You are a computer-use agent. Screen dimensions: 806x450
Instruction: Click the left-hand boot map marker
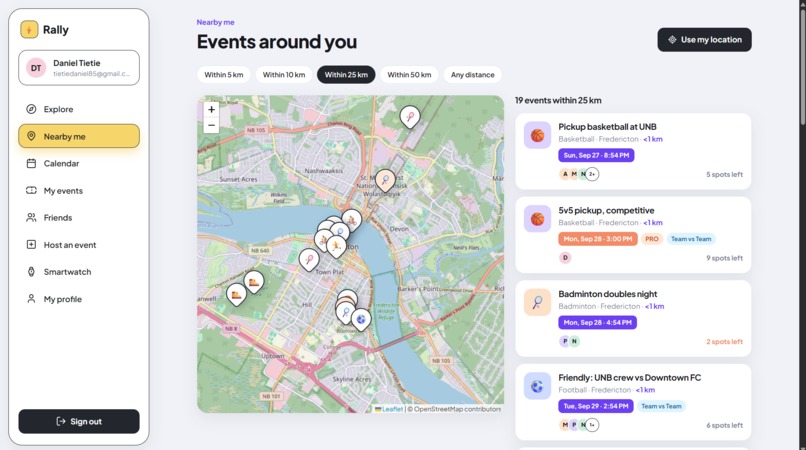pyautogui.click(x=236, y=295)
